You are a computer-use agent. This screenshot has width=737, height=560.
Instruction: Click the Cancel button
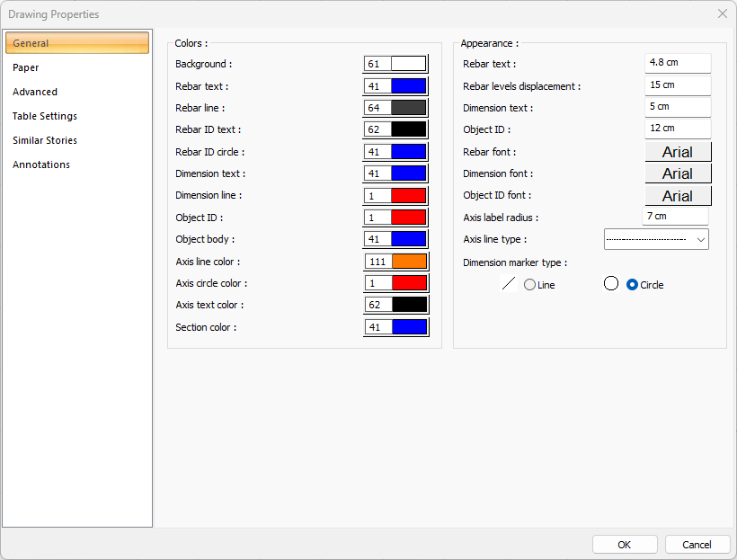pyautogui.click(x=697, y=544)
